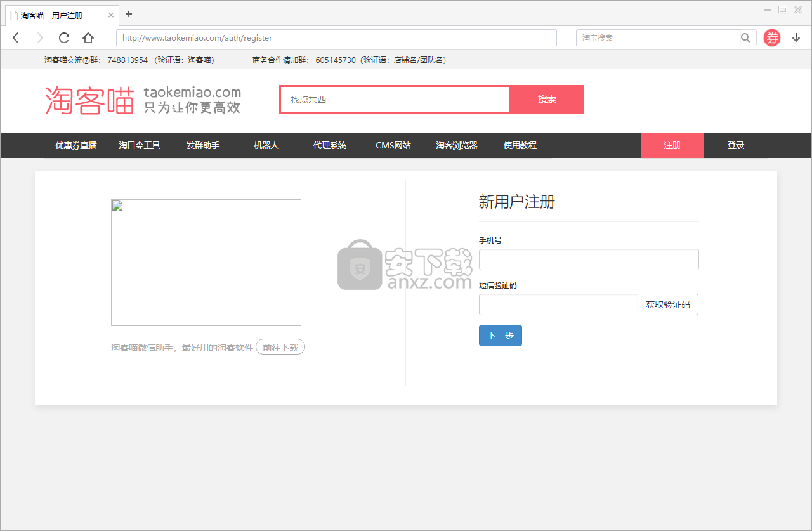
Task: Click the browser forward arrow
Action: 40,37
